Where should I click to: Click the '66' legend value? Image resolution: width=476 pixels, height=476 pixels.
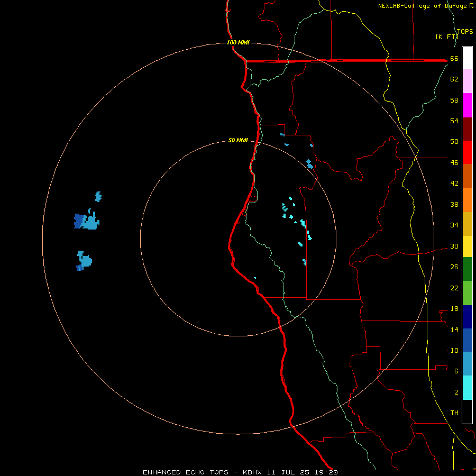pos(454,59)
